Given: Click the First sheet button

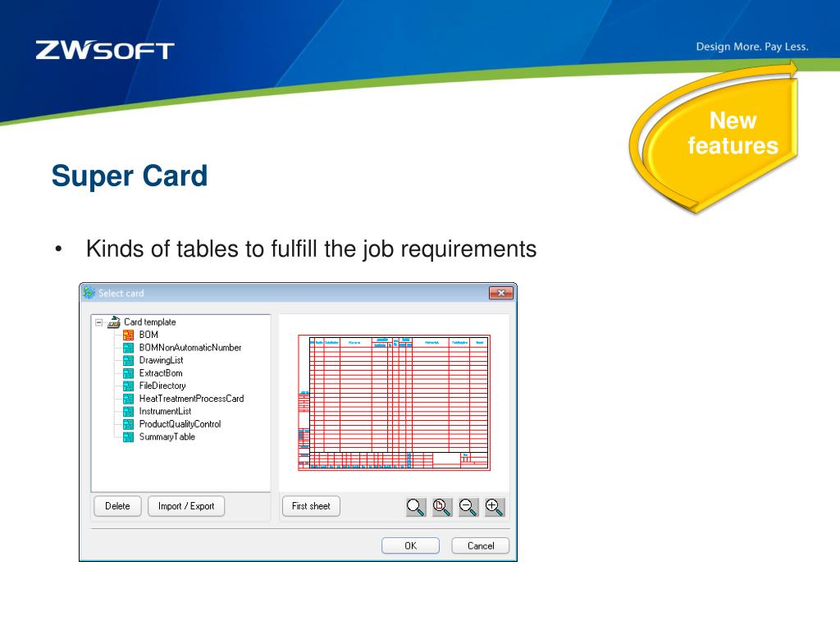Looking at the screenshot, I should 311,506.
